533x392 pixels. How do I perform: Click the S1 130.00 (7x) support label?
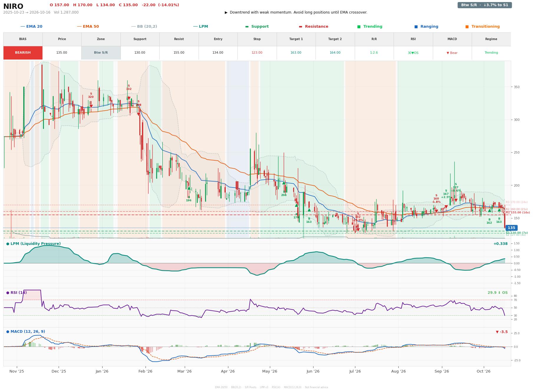coord(517,233)
